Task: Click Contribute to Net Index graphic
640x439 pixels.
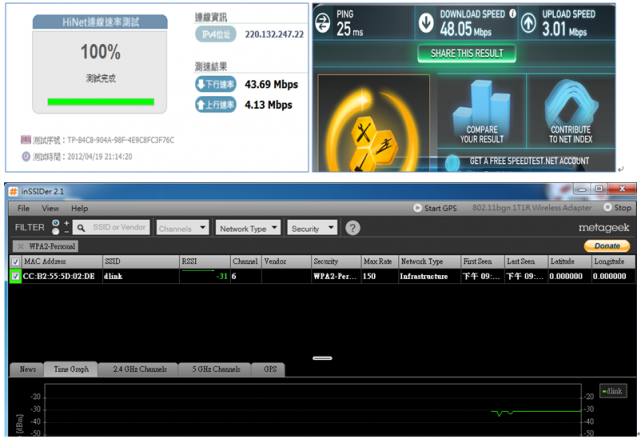Action: pyautogui.click(x=571, y=112)
